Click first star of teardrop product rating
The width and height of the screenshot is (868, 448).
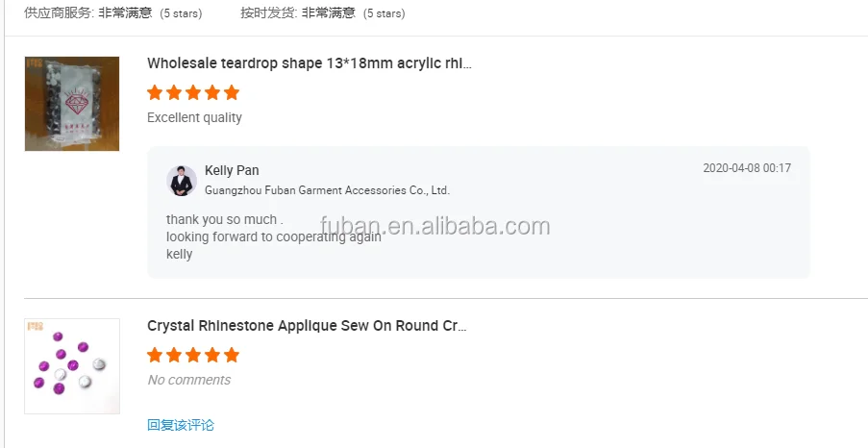tap(155, 93)
